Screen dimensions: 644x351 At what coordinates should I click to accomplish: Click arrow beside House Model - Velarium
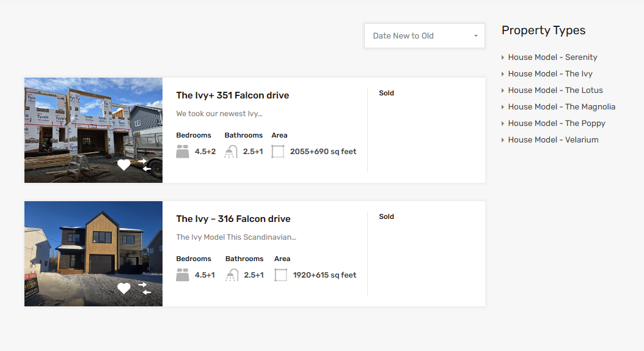[503, 140]
